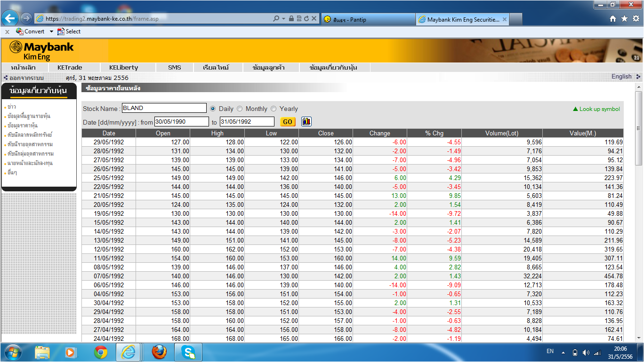Open the หน้าหลัก menu item

[23, 67]
